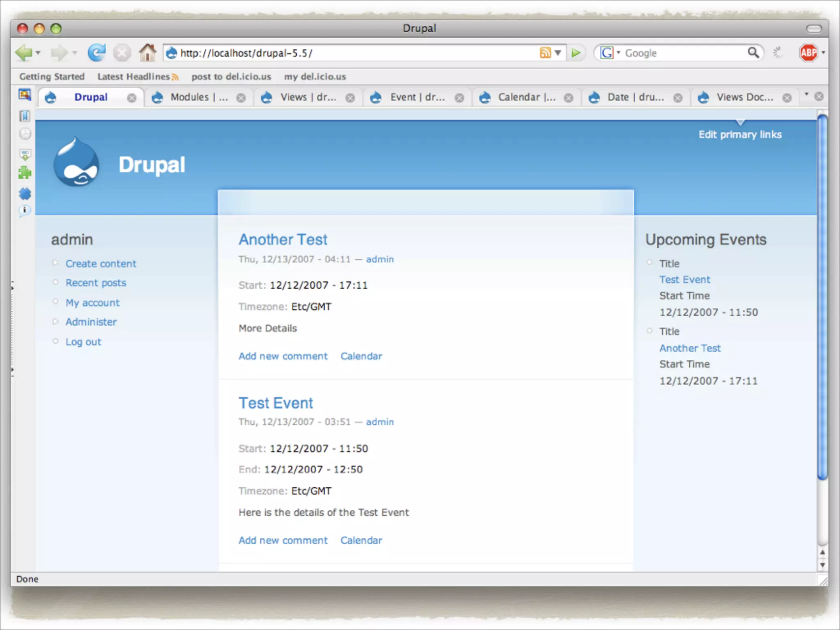Open the sidebar blue themes icon
The image size is (840, 630).
(x=25, y=194)
